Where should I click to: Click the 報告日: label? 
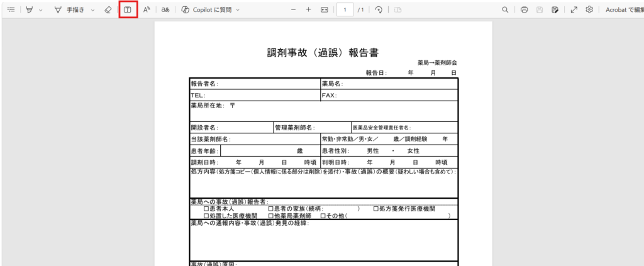[x=377, y=73]
